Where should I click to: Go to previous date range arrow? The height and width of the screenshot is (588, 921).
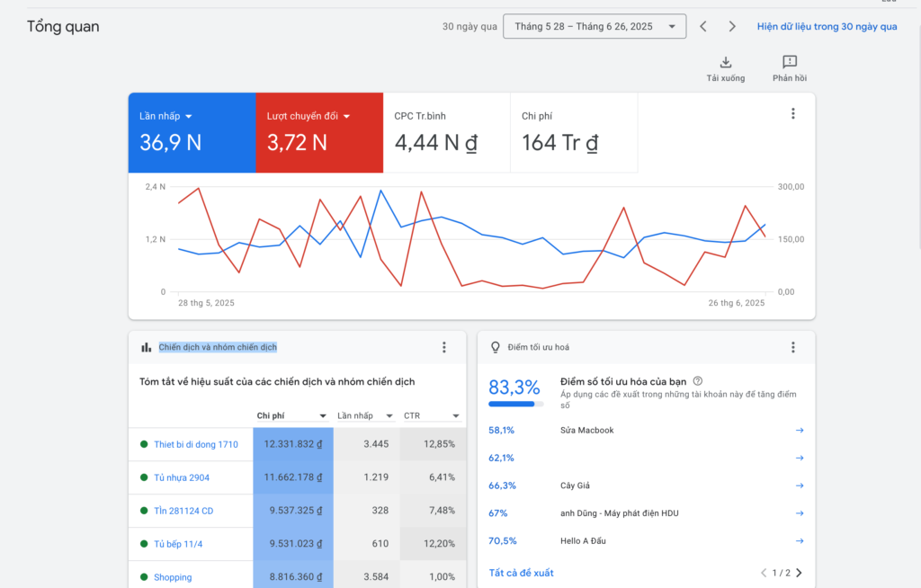click(703, 26)
